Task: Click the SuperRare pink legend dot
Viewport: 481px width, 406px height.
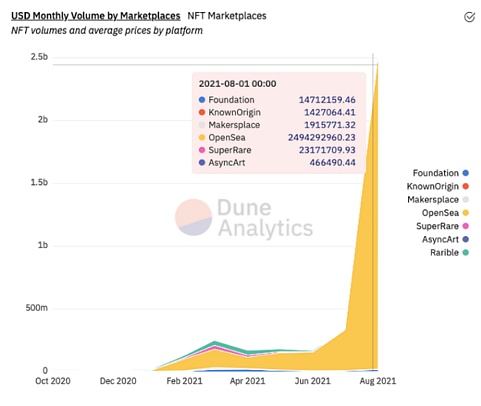Action: coord(466,226)
